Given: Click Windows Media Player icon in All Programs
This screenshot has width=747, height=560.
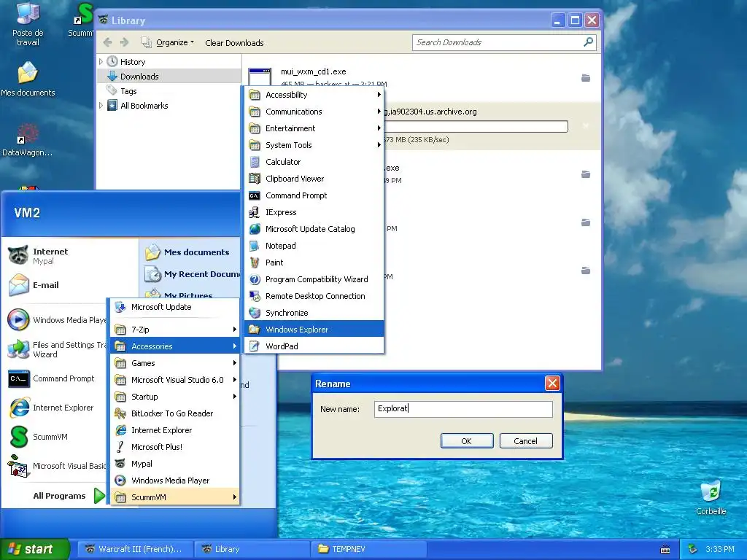Looking at the screenshot, I should 120,481.
